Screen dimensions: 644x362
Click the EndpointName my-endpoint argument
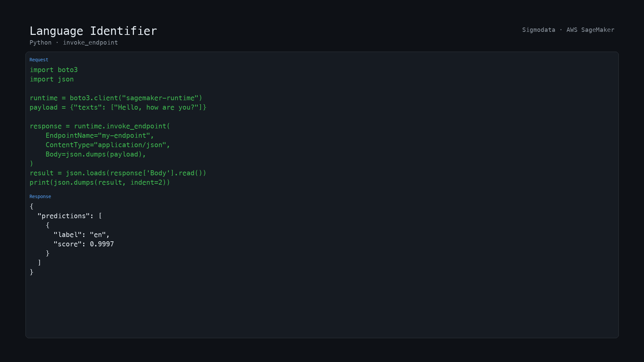pyautogui.click(x=100, y=135)
